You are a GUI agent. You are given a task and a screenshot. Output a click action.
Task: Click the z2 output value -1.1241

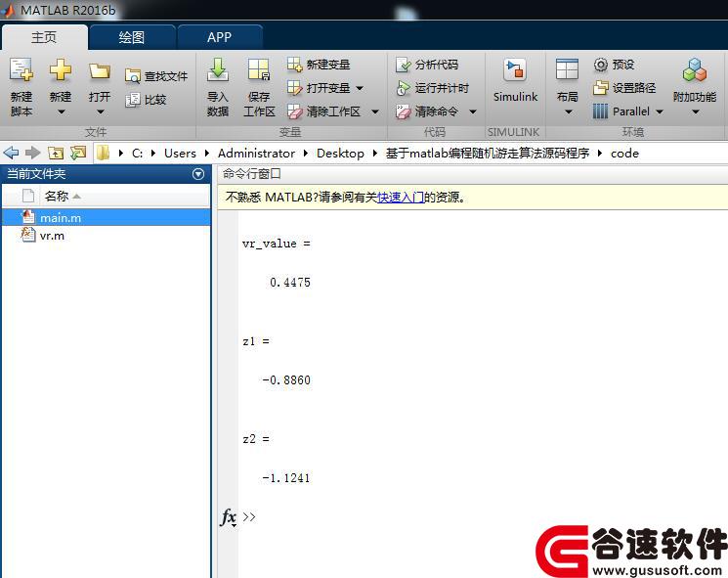coord(286,478)
